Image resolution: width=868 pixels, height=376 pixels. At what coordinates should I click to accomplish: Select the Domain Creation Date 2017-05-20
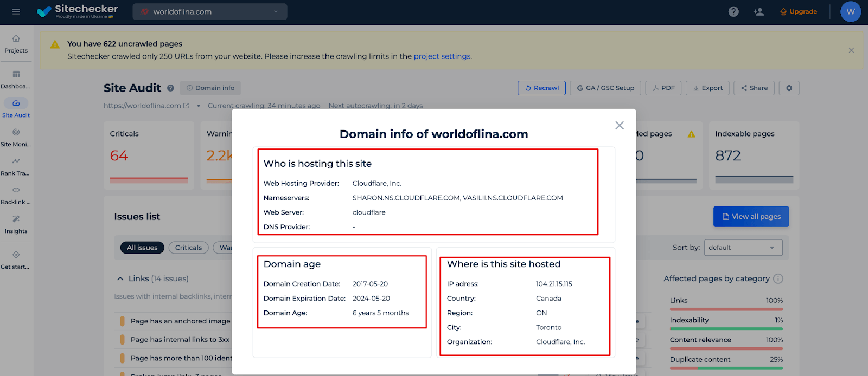370,284
